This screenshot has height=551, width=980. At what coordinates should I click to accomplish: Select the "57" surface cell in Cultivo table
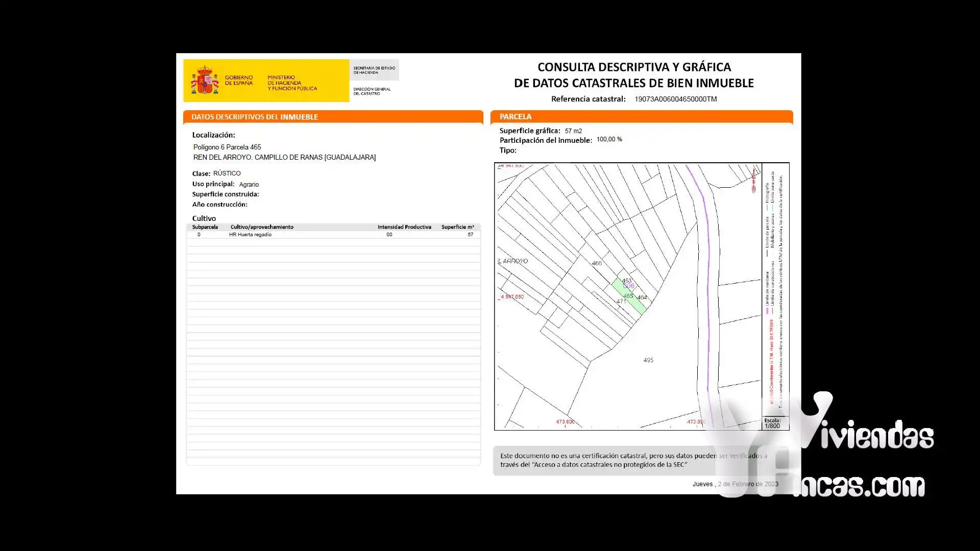pyautogui.click(x=471, y=235)
